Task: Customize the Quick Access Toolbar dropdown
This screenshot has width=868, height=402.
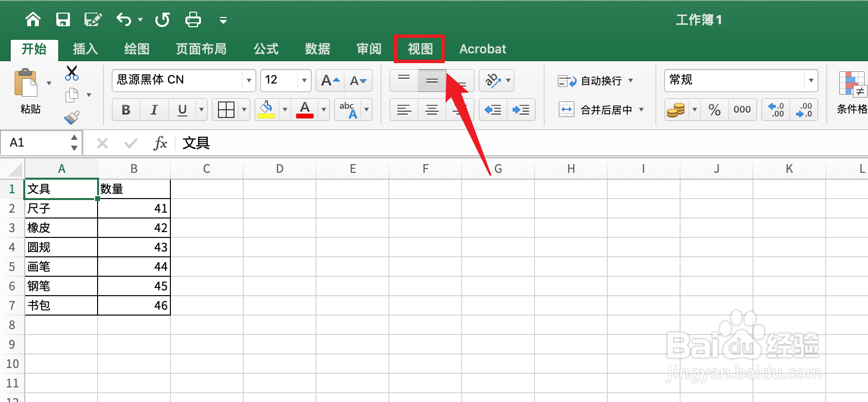Action: [x=223, y=20]
